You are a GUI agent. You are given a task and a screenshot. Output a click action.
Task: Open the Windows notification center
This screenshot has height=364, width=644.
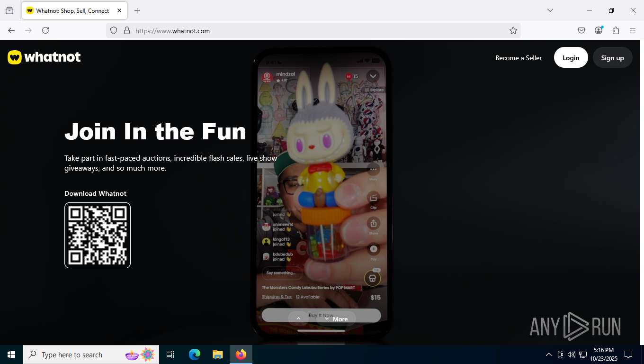click(x=628, y=355)
